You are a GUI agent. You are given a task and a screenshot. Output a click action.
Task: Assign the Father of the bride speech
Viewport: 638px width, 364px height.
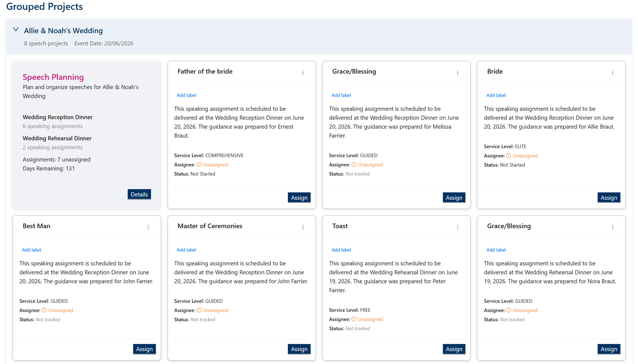point(299,198)
